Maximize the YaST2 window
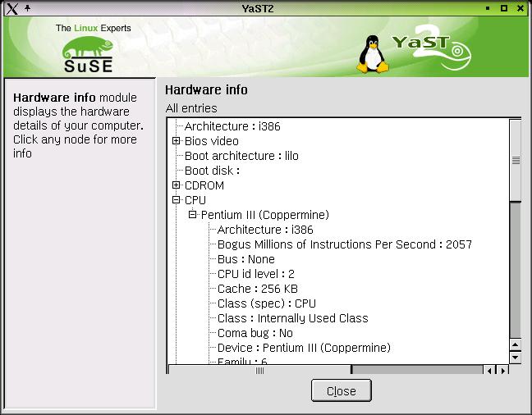This screenshot has height=415, width=532. click(x=506, y=8)
